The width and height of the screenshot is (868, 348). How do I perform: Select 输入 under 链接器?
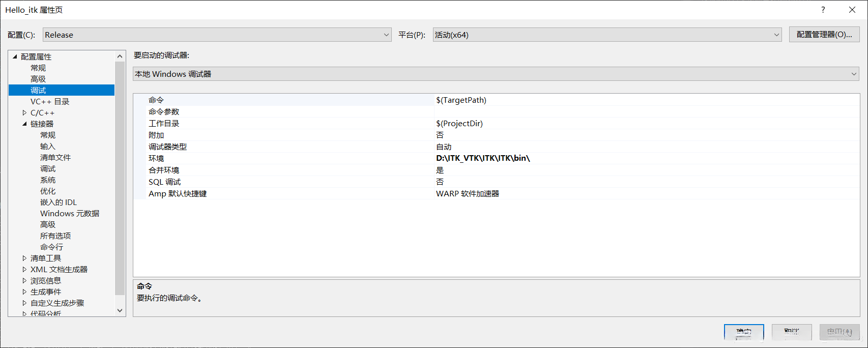coord(47,146)
